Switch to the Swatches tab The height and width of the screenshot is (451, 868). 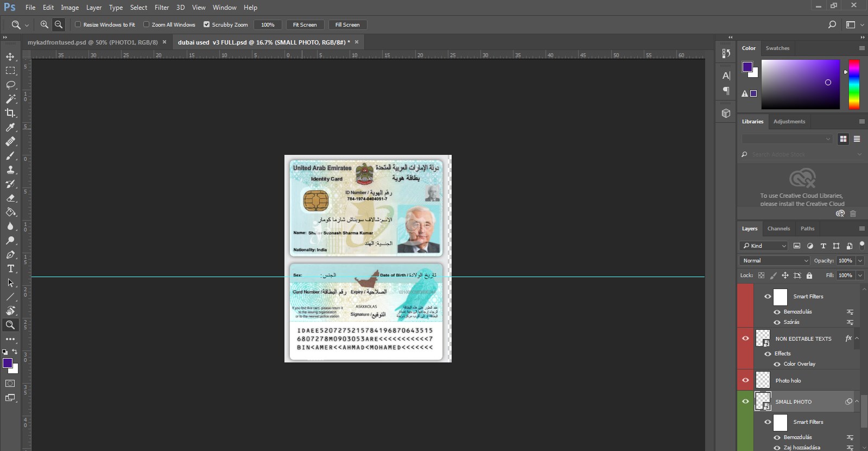click(777, 48)
